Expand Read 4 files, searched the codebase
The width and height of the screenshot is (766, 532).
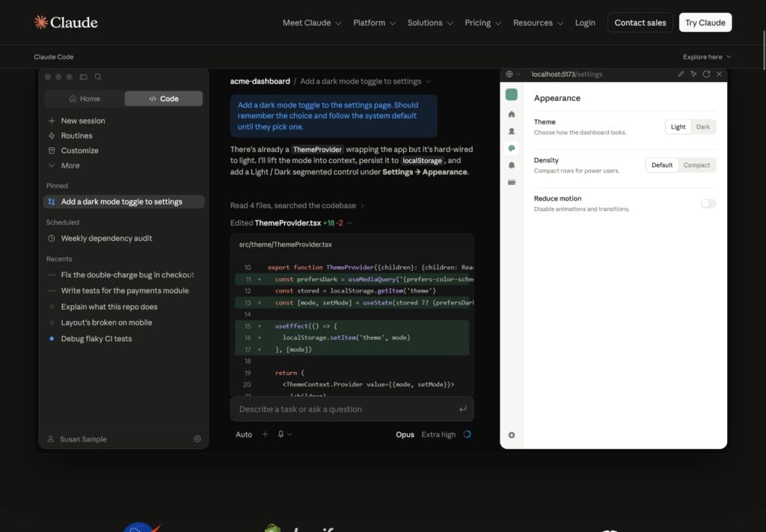(x=298, y=206)
